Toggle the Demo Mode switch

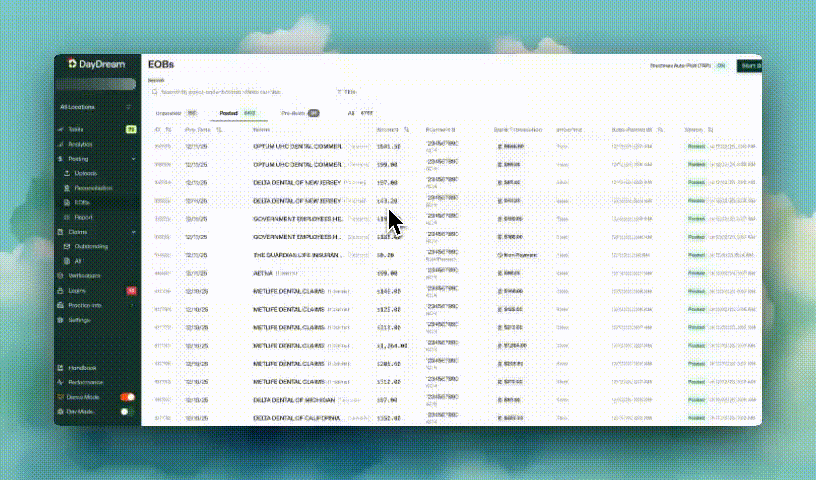click(x=128, y=397)
